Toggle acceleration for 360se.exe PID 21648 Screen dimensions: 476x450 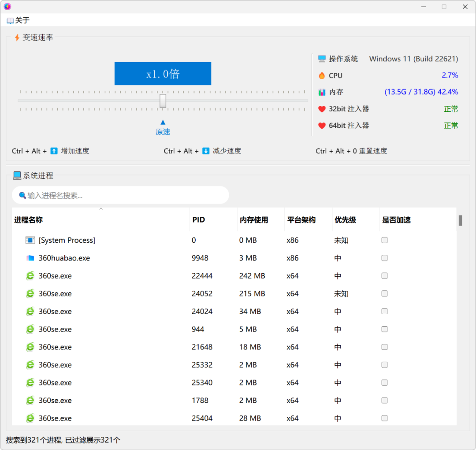(384, 347)
